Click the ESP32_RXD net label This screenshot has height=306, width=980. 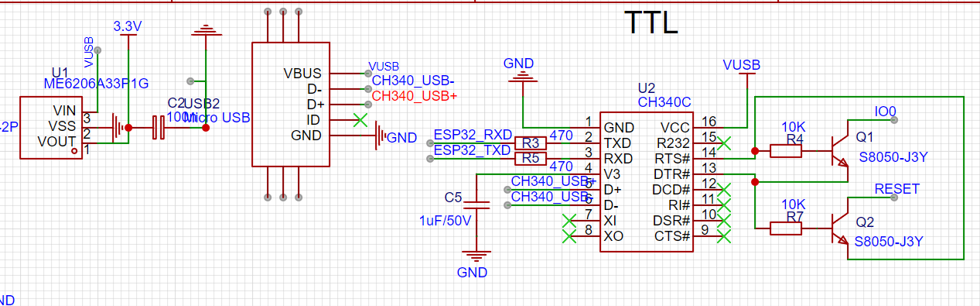[x=472, y=134]
